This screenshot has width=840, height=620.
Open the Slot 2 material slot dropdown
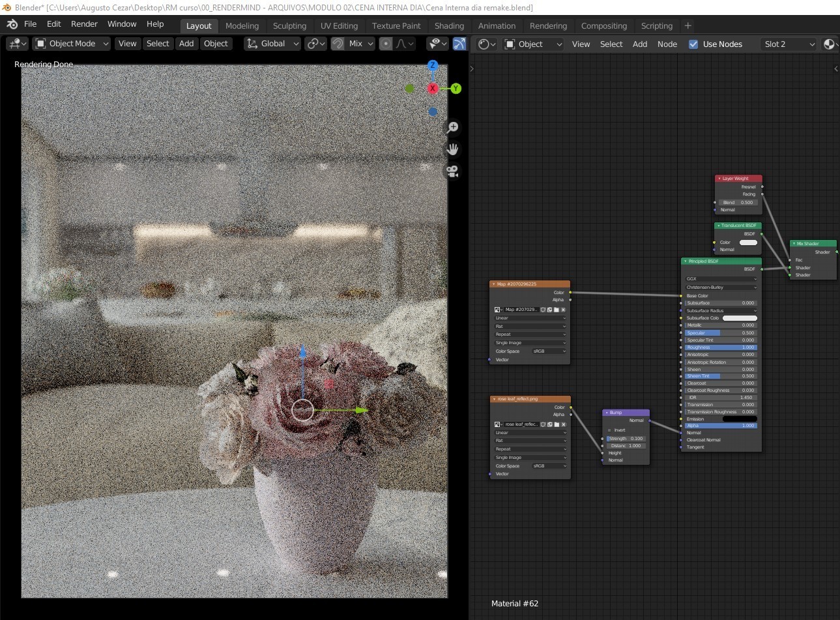[789, 44]
